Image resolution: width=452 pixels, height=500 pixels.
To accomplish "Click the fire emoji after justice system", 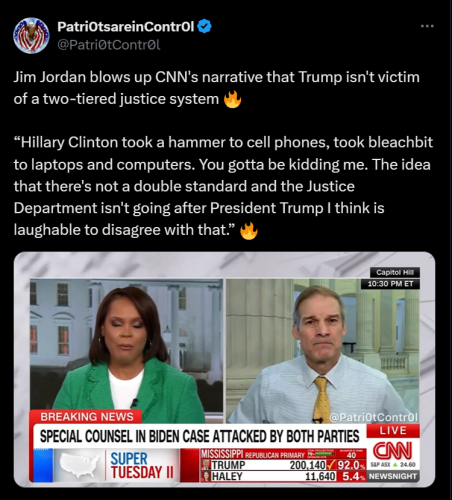I will click(x=232, y=99).
